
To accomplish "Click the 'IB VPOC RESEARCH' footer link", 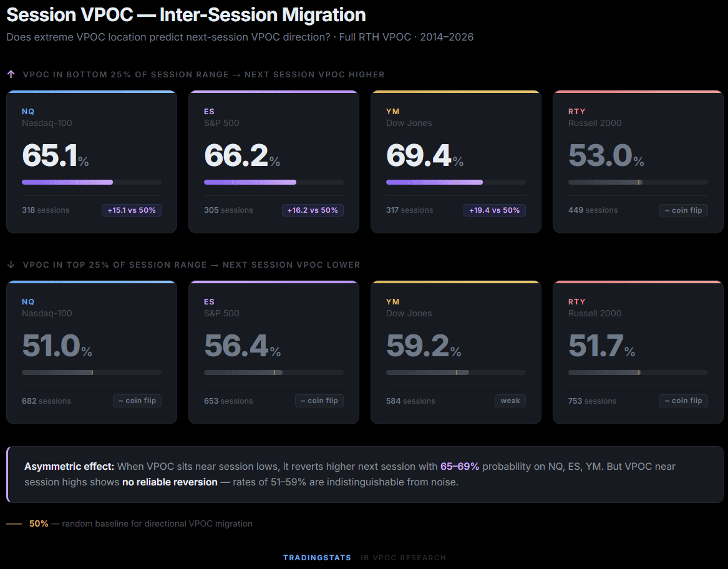I will click(403, 558).
